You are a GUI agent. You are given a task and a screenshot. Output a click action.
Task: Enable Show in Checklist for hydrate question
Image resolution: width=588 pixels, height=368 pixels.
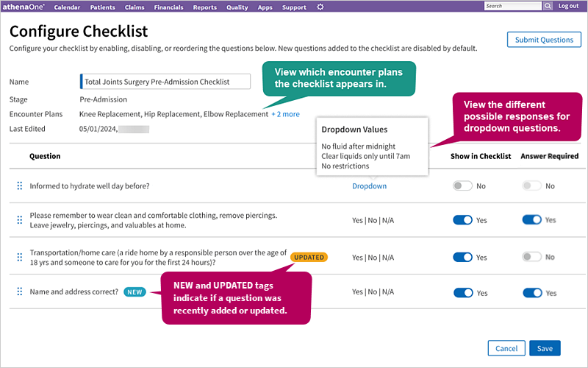pyautogui.click(x=462, y=186)
